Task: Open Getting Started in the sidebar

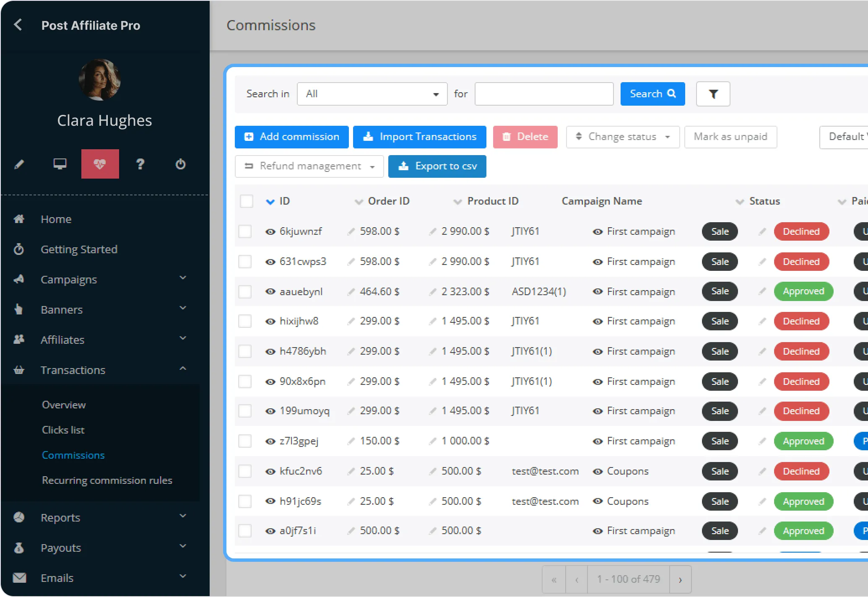Action: 79,249
